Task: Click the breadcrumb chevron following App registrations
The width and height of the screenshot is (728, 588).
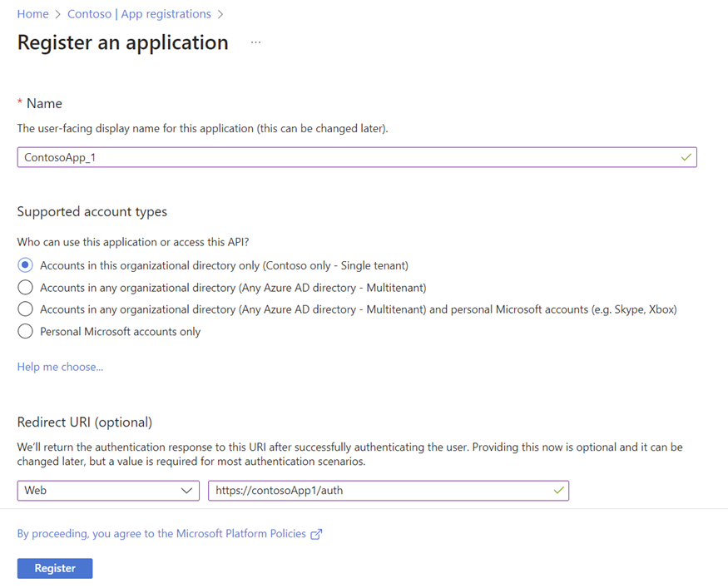Action: click(x=220, y=14)
